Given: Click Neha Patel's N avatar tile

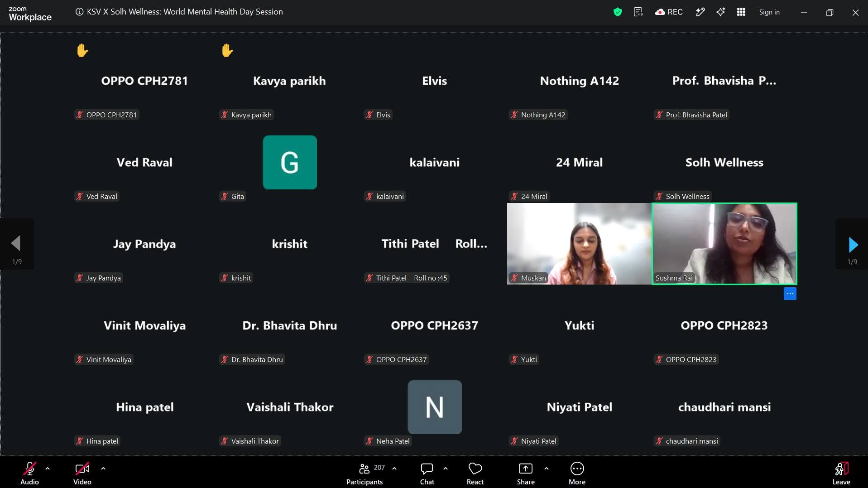Looking at the screenshot, I should [435, 407].
